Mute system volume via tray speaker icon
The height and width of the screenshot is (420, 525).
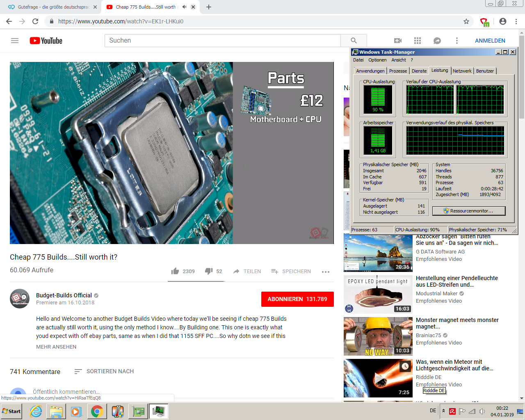click(482, 411)
